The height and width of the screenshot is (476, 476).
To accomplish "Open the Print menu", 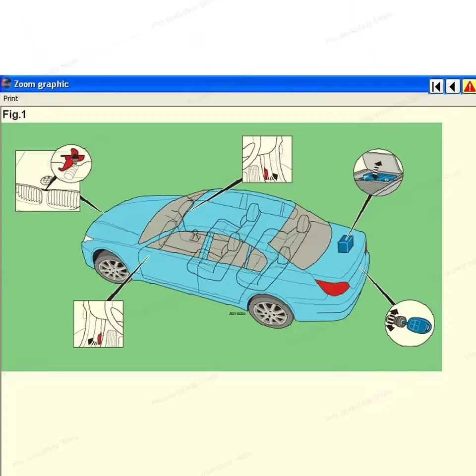I will 10,98.
